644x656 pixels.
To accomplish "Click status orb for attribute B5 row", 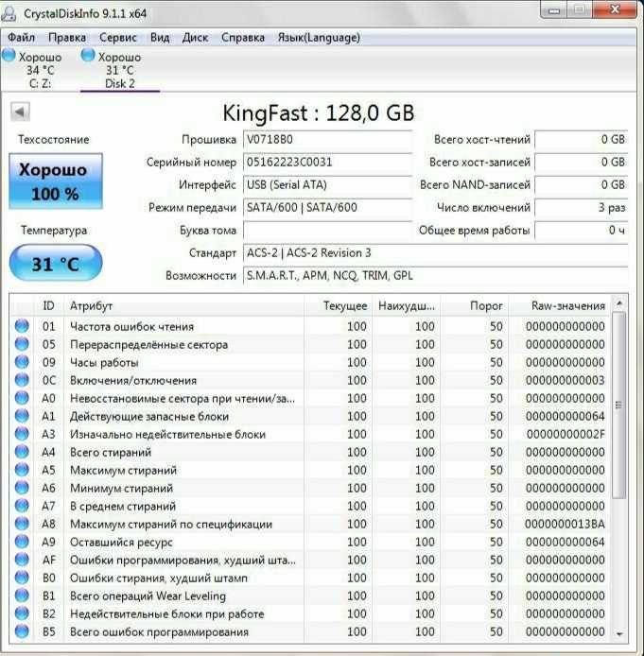I will click(x=22, y=631).
